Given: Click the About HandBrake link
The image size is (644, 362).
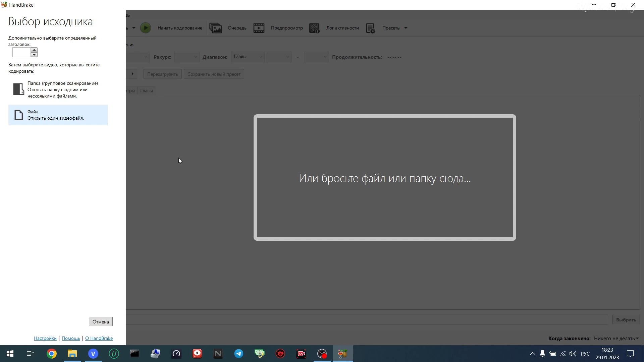Looking at the screenshot, I should point(99,338).
